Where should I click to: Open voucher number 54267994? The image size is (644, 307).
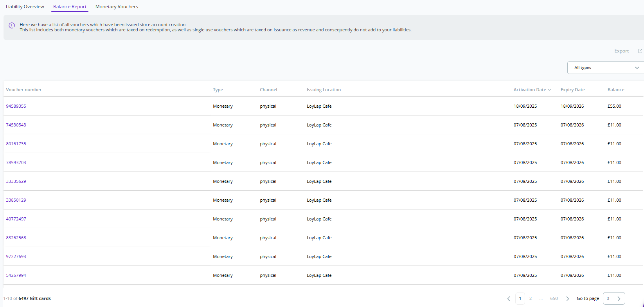pyautogui.click(x=16, y=275)
